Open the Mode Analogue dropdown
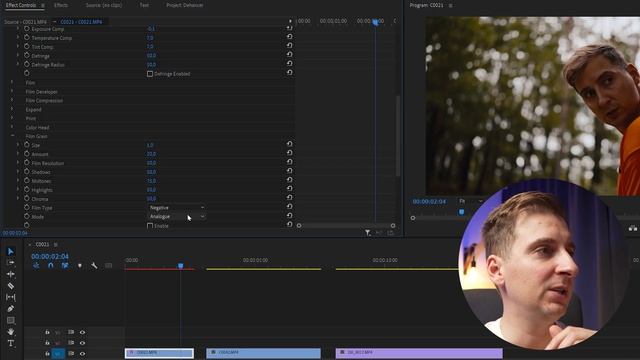The height and width of the screenshot is (360, 640). tap(176, 217)
